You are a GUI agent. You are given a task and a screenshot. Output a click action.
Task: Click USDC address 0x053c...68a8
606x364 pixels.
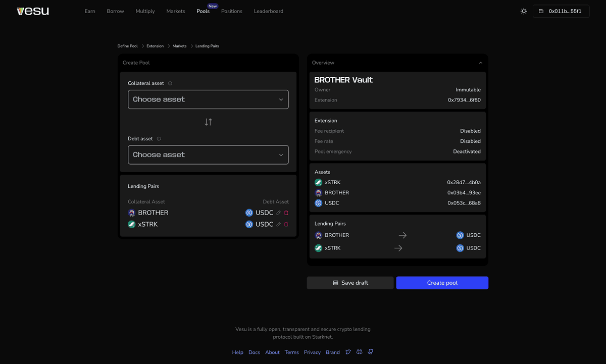point(464,203)
